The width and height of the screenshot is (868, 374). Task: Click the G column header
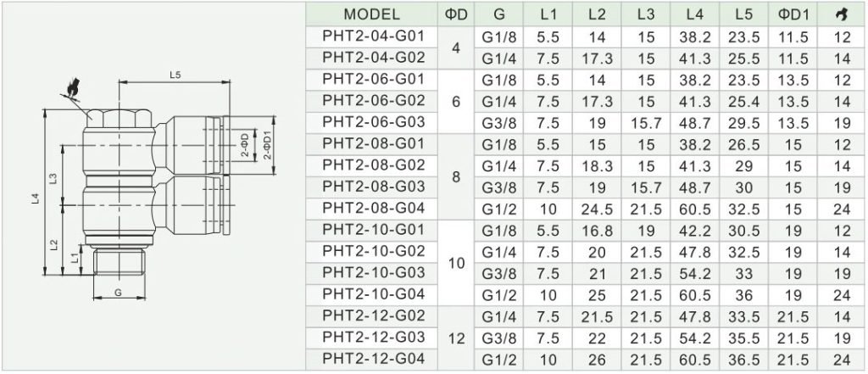click(499, 15)
